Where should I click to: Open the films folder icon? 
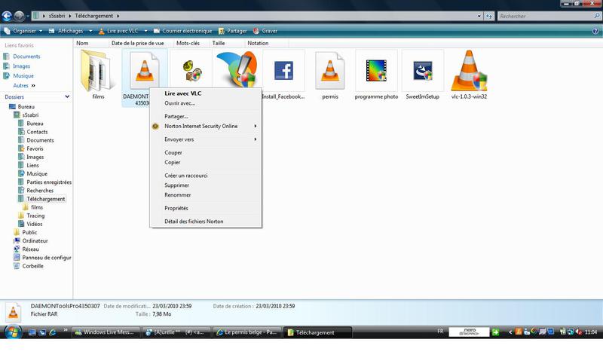[97, 72]
